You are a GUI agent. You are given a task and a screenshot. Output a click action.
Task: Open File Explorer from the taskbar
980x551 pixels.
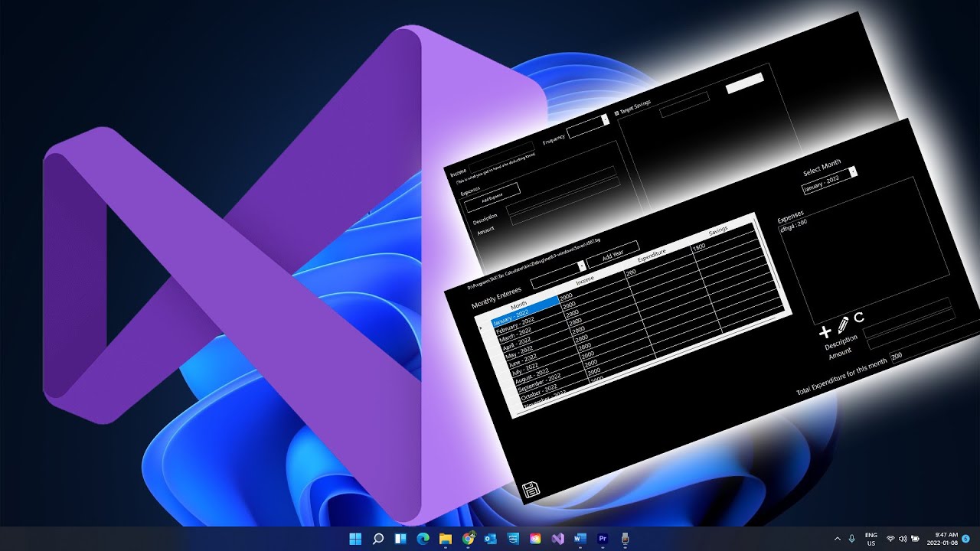(445, 539)
